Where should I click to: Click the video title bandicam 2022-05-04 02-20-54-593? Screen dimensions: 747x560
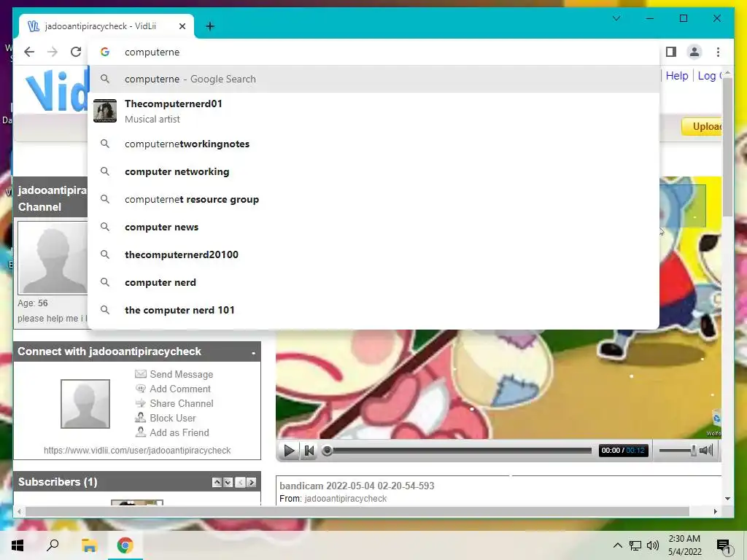pyautogui.click(x=357, y=486)
